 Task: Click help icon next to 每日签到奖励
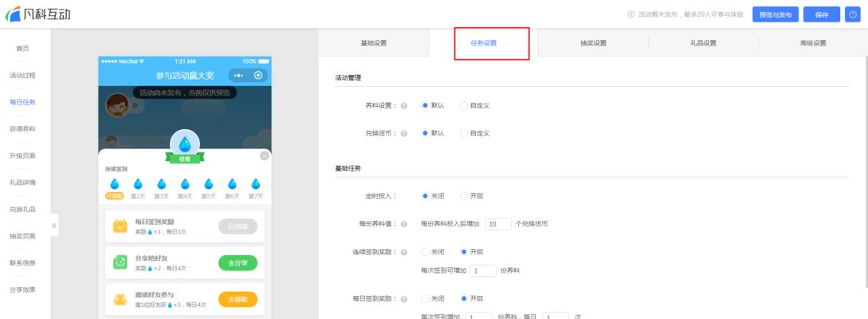[403, 299]
